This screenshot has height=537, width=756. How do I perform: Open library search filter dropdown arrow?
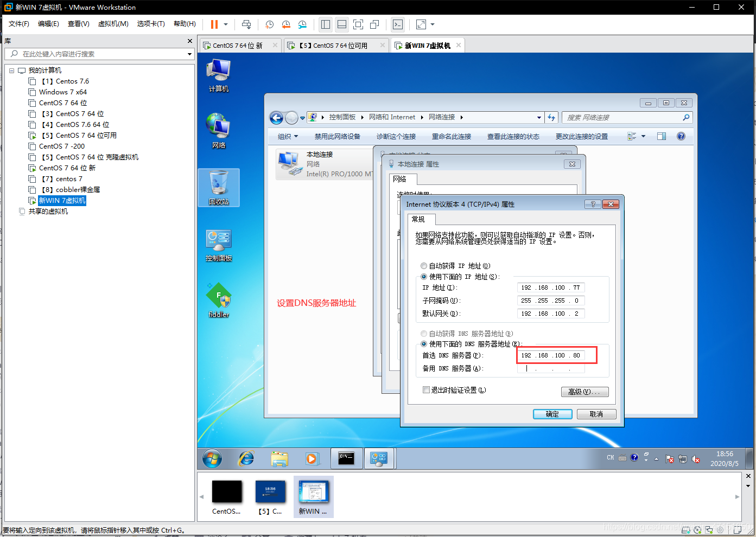click(189, 54)
